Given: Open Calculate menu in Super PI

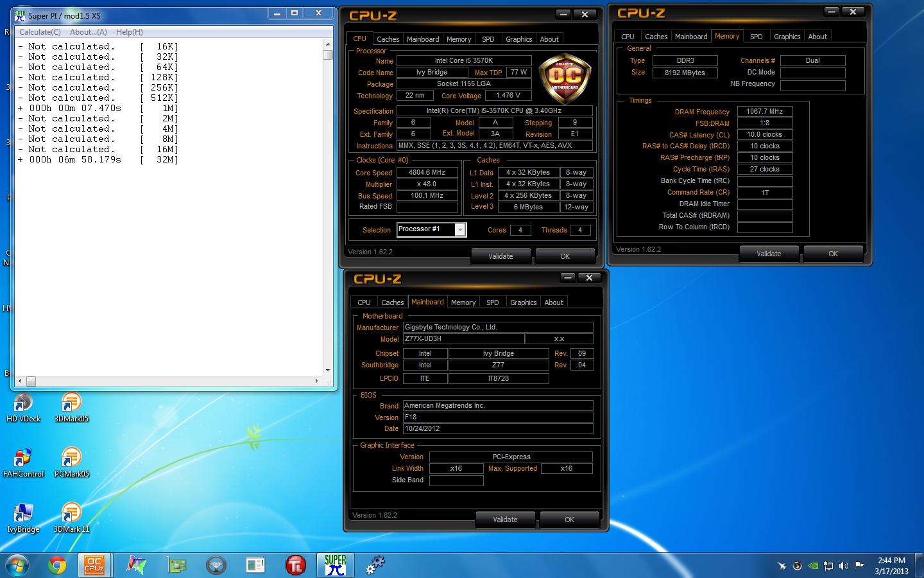Looking at the screenshot, I should click(x=40, y=31).
